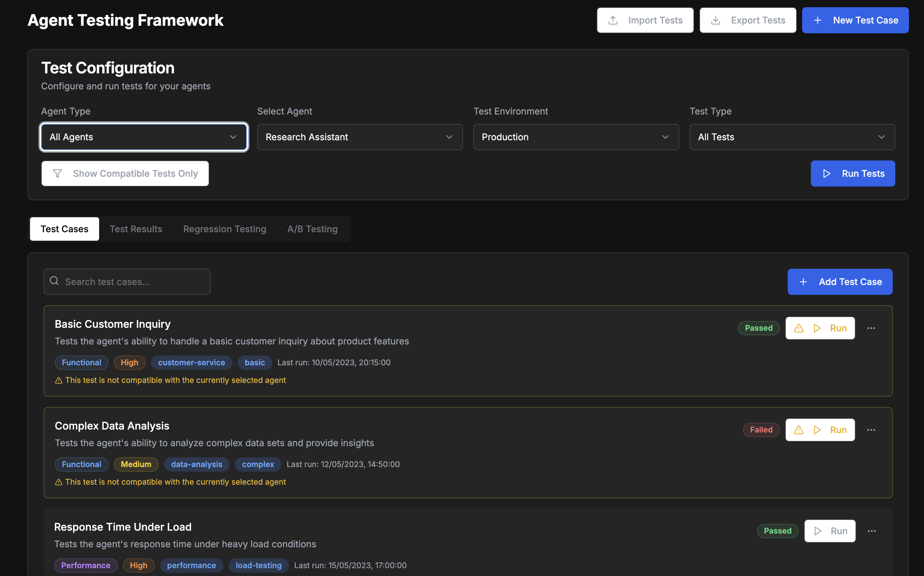Viewport: 924px width, 576px height.
Task: Click the warning triangle on Basic Customer Inquiry's Run button
Action: pos(798,328)
